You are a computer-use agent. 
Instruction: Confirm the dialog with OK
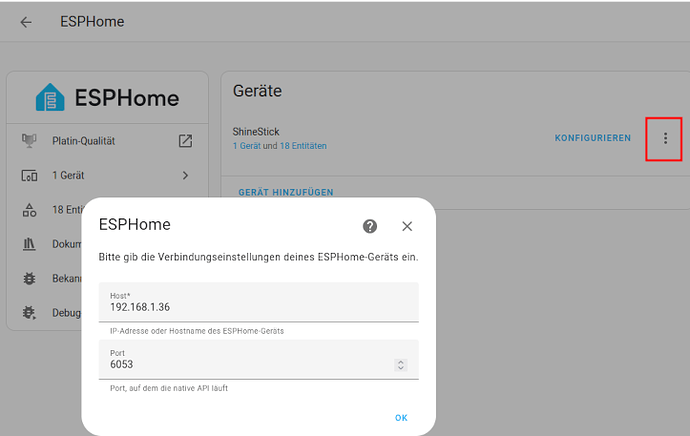(x=401, y=418)
